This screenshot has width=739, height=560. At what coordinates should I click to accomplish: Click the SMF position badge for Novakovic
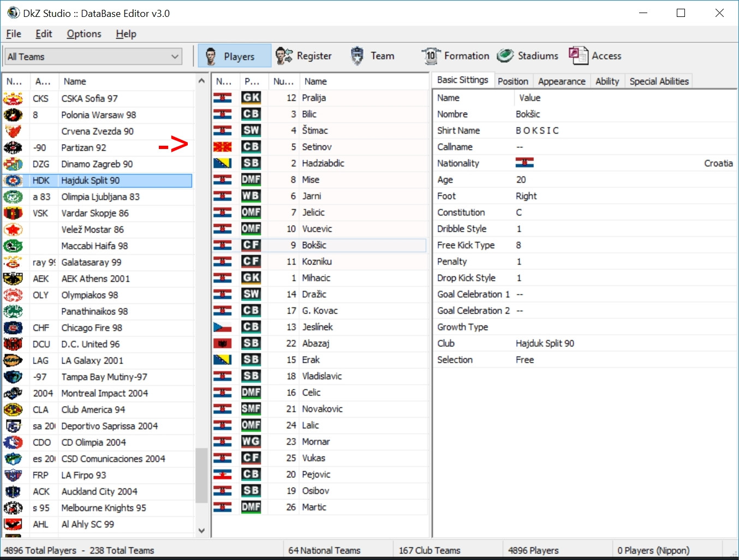(251, 409)
